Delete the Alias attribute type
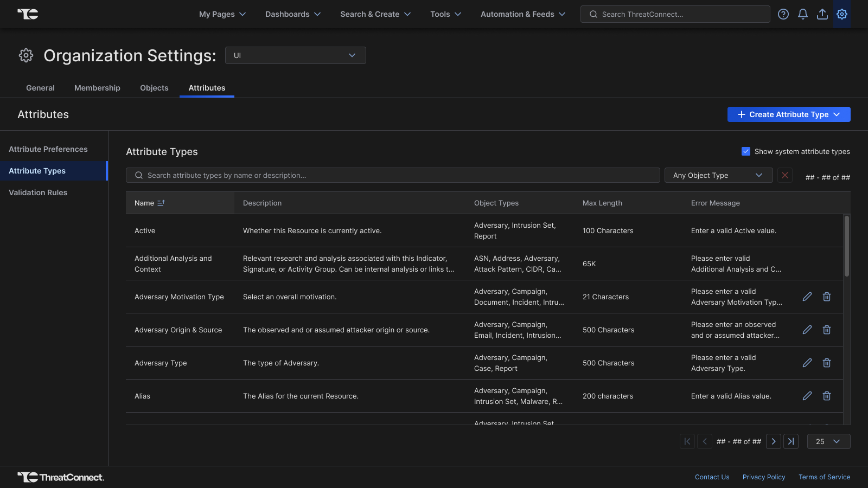Viewport: 868px width, 488px height. tap(827, 396)
